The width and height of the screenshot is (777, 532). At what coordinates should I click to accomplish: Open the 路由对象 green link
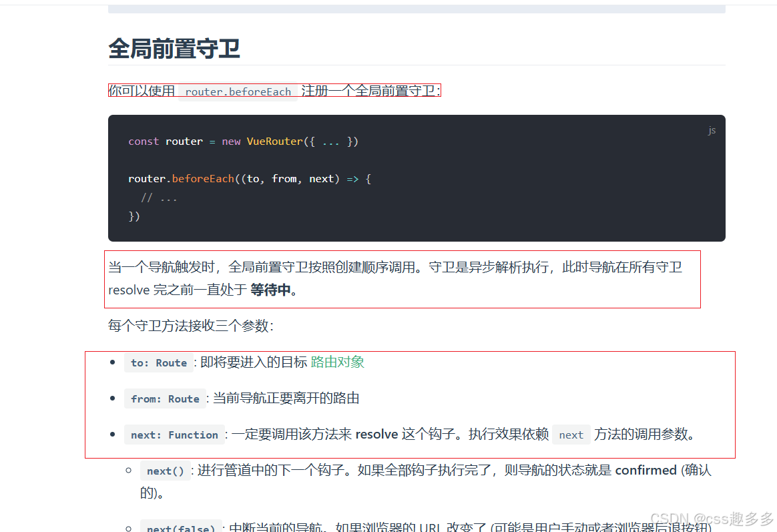(338, 362)
